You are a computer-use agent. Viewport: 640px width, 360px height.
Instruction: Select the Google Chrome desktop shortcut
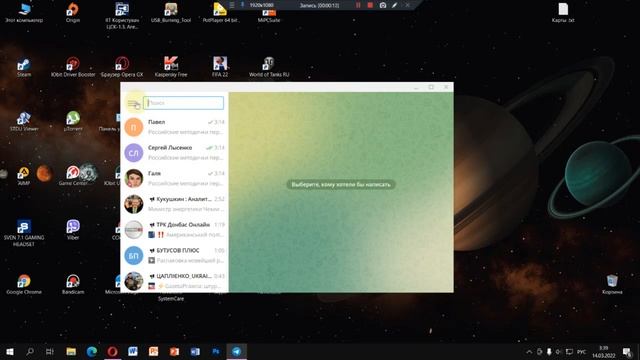(24, 284)
